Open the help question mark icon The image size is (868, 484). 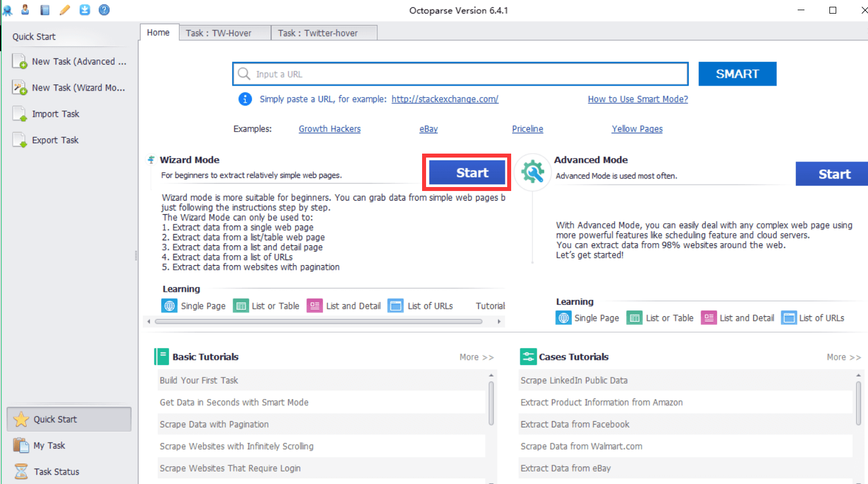coord(104,10)
